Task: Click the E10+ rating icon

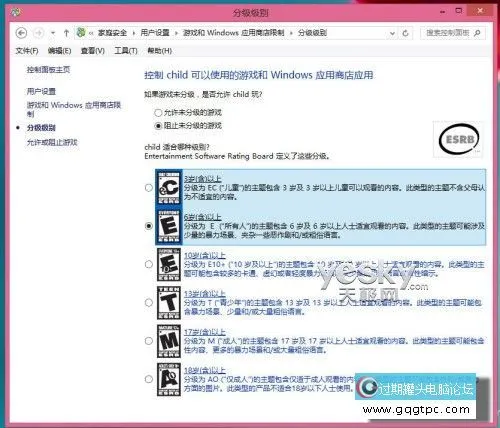Action: click(169, 264)
